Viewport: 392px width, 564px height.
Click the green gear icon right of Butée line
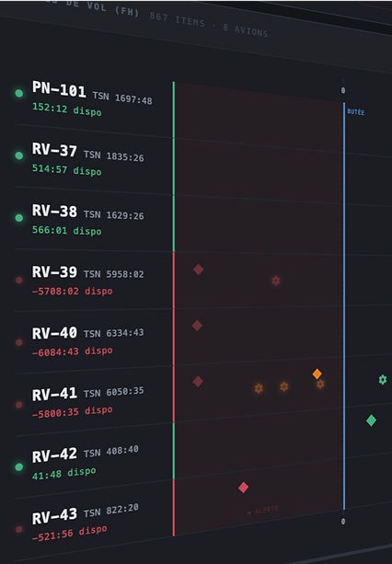click(x=383, y=379)
